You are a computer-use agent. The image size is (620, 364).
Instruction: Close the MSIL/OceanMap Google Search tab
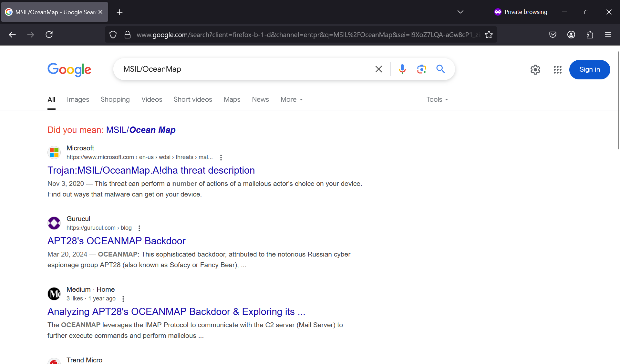click(100, 12)
